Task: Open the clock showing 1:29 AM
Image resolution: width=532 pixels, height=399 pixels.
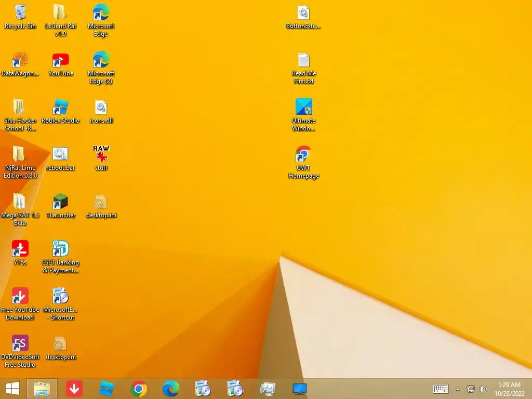Action: click(x=509, y=389)
